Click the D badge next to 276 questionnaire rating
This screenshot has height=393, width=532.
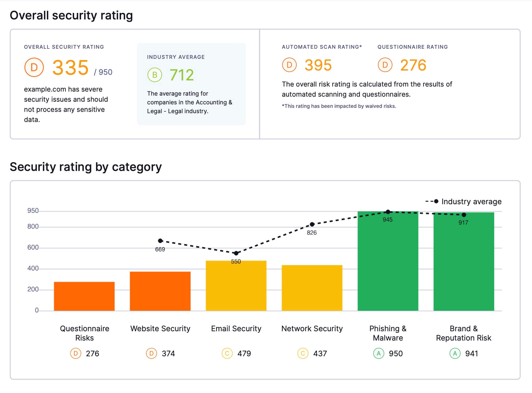[385, 65]
